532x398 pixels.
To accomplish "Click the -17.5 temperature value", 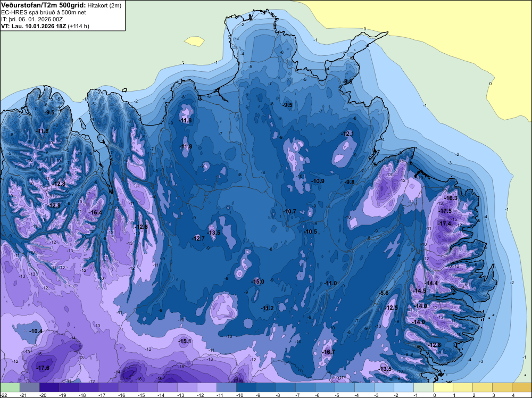I will [x=445, y=211].
